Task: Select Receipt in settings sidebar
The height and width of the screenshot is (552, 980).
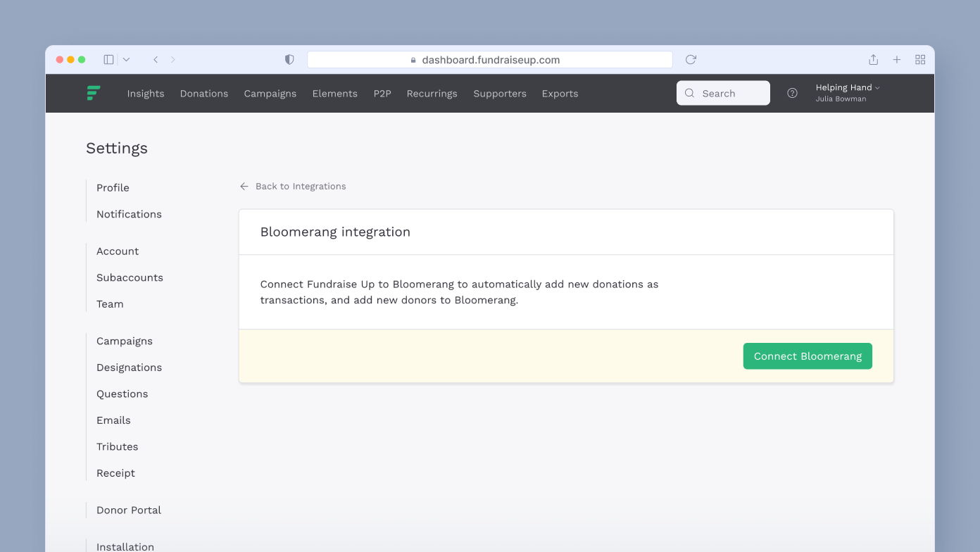Action: point(115,473)
